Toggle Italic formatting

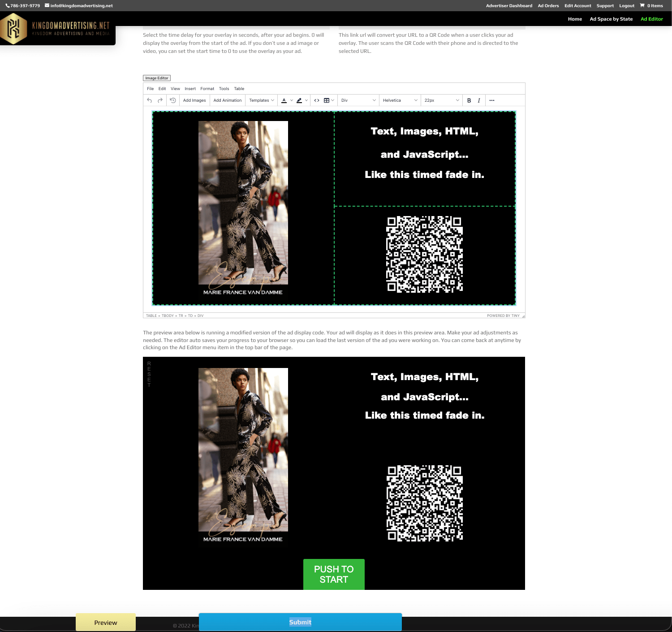[x=478, y=100]
